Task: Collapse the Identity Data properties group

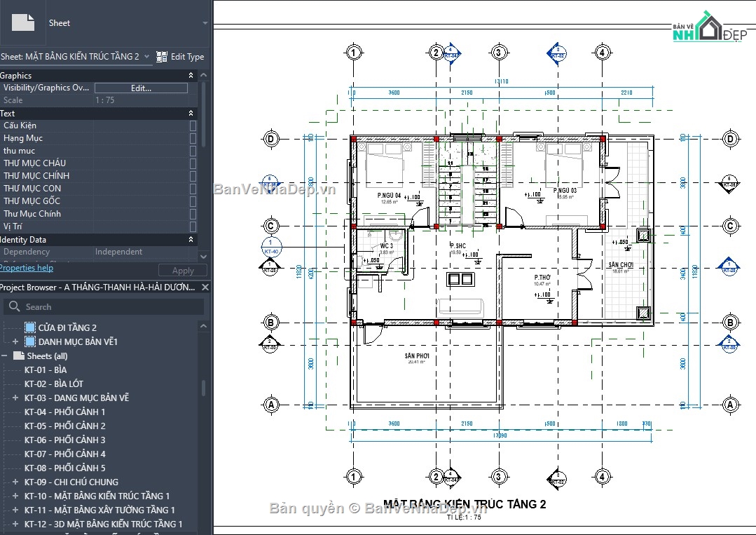Action: 191,240
